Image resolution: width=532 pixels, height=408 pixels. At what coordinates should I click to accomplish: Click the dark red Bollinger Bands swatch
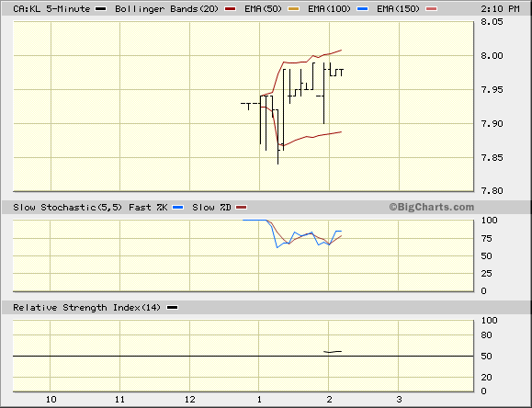[x=230, y=9]
